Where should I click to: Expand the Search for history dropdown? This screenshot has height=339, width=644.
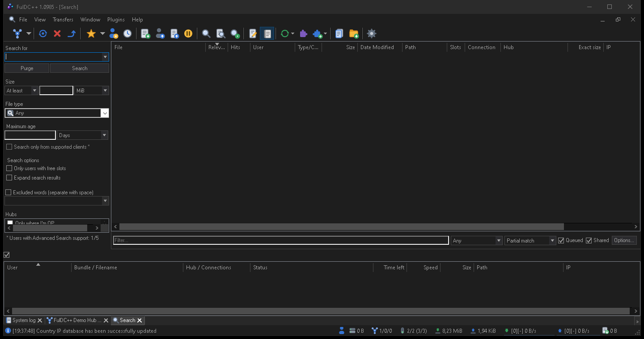pyautogui.click(x=105, y=57)
